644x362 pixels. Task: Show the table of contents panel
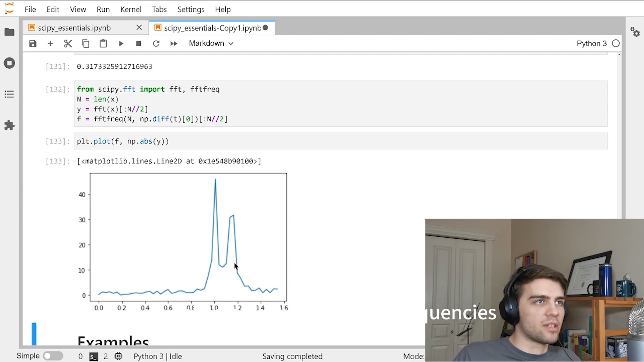coord(9,94)
